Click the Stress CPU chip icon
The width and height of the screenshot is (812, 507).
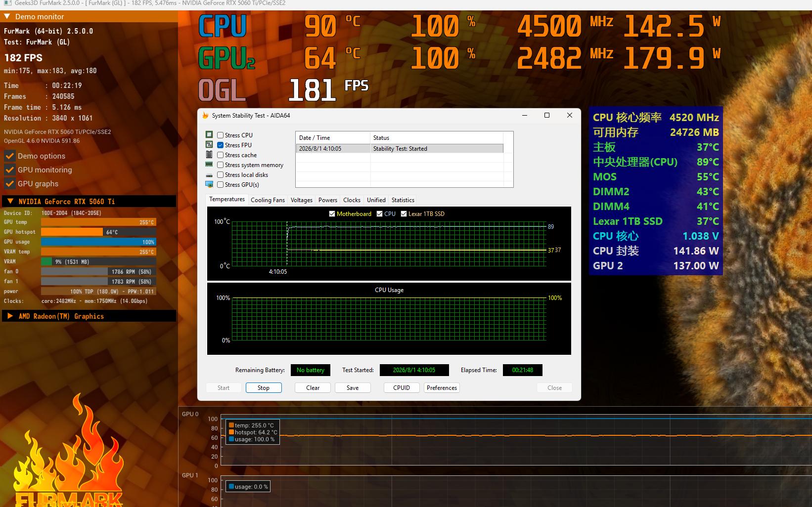click(x=209, y=135)
